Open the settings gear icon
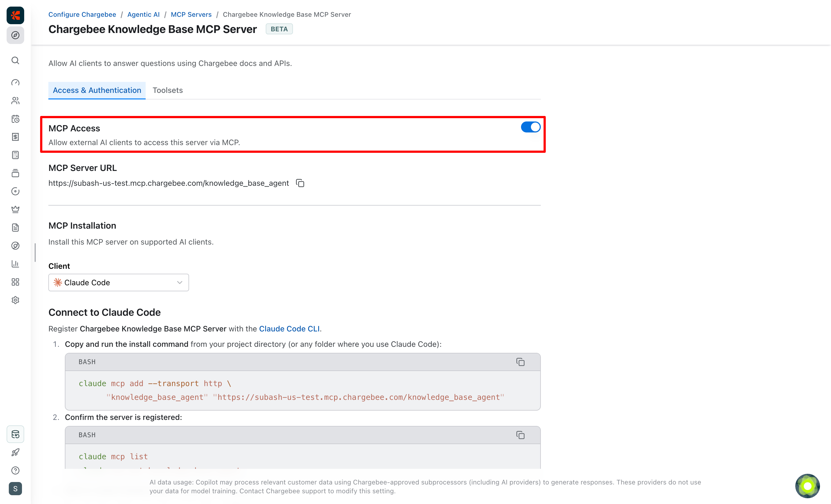This screenshot has width=831, height=504. coord(15,300)
